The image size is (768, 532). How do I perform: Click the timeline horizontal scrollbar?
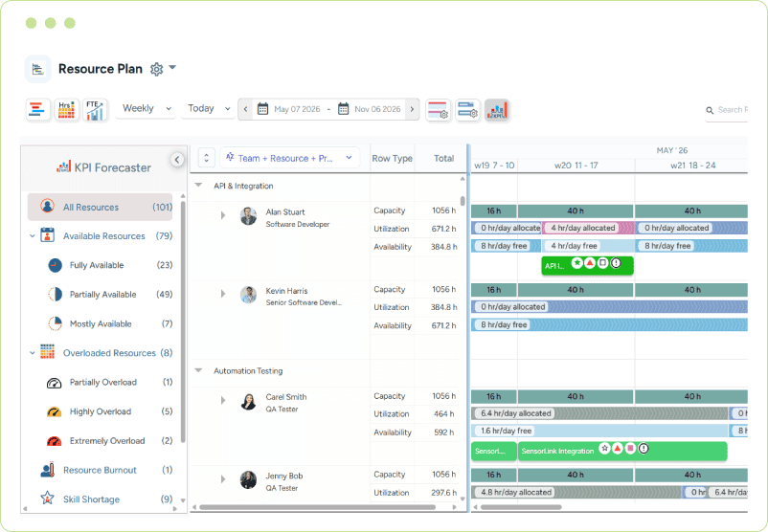click(x=522, y=507)
